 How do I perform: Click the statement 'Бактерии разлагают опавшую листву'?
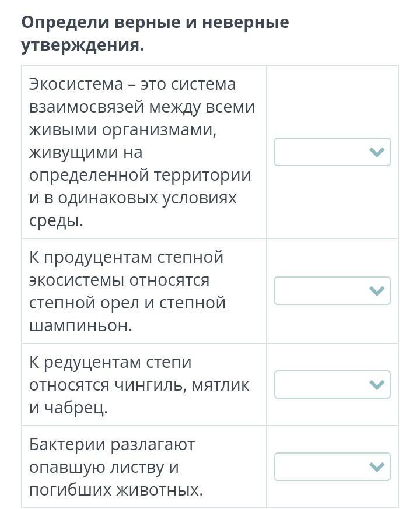click(116, 467)
